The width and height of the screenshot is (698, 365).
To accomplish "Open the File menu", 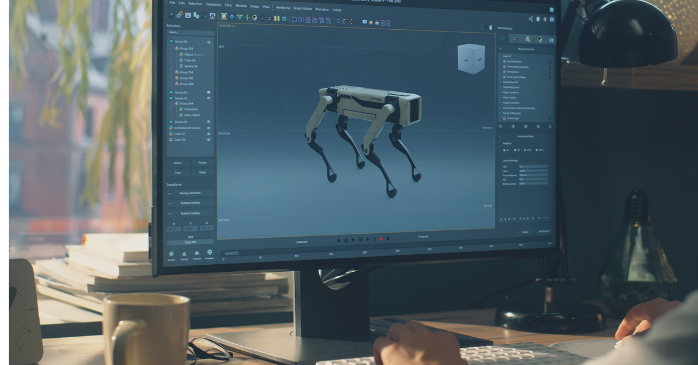I will [172, 3].
